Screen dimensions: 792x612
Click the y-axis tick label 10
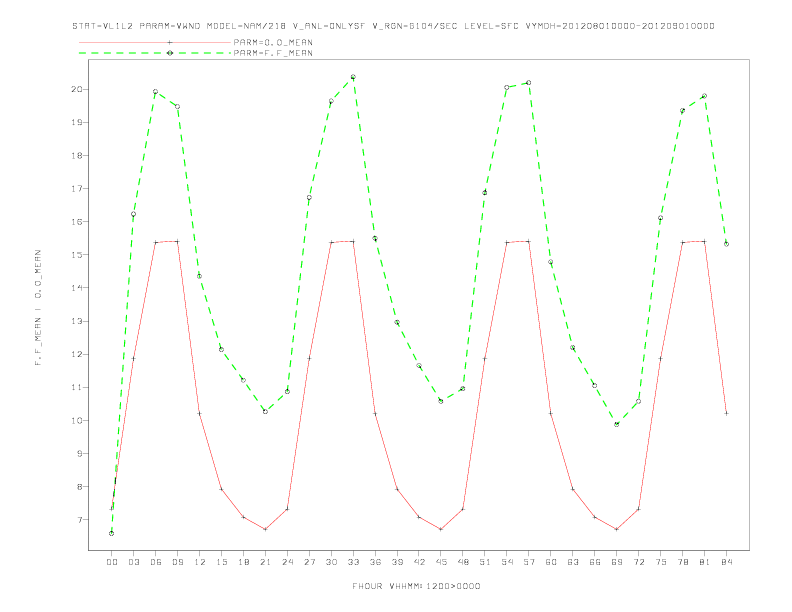click(77, 421)
